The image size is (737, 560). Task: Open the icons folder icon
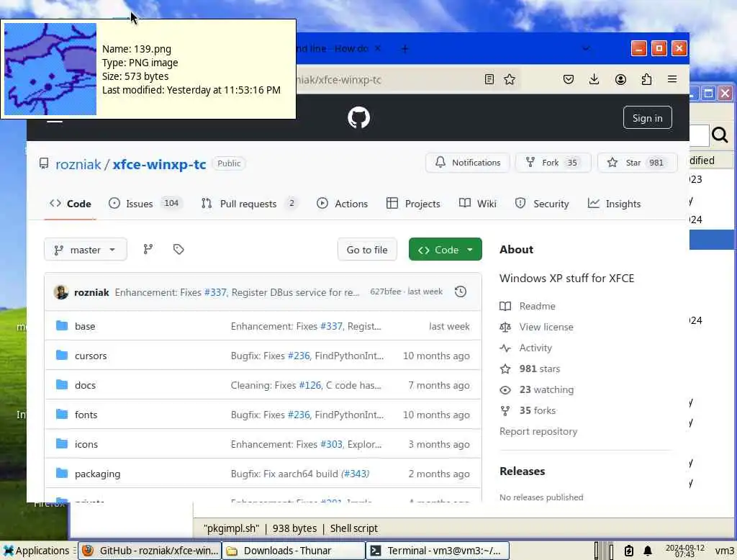point(62,443)
